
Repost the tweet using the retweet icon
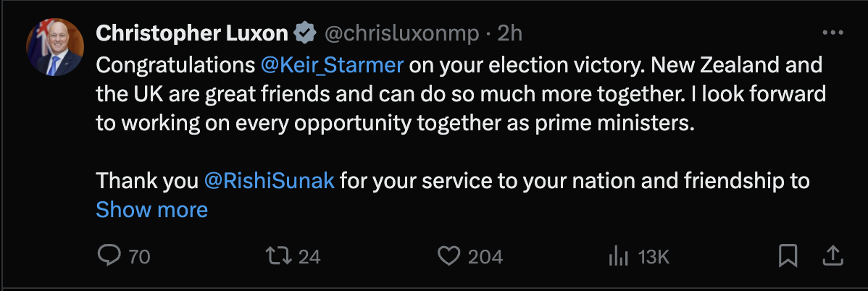pyautogui.click(x=276, y=256)
